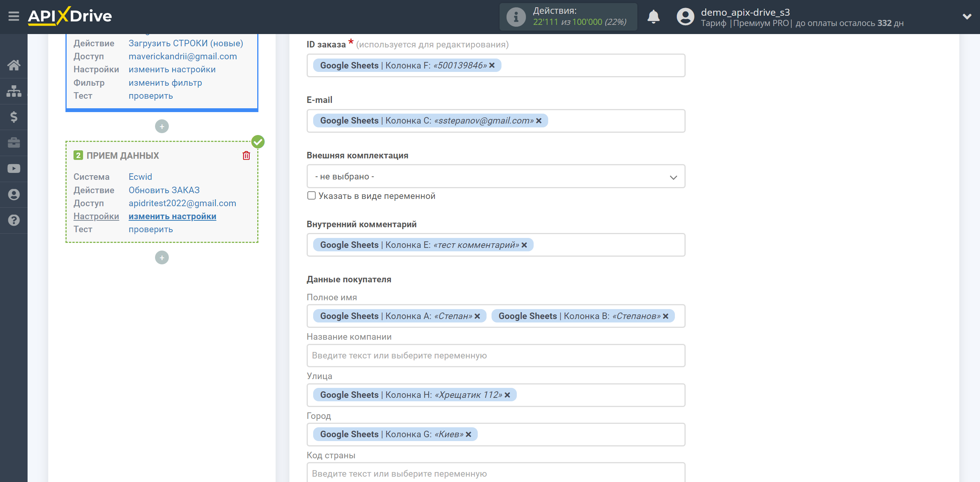Open 'Внешняя комплектация' dropdown

pos(496,176)
